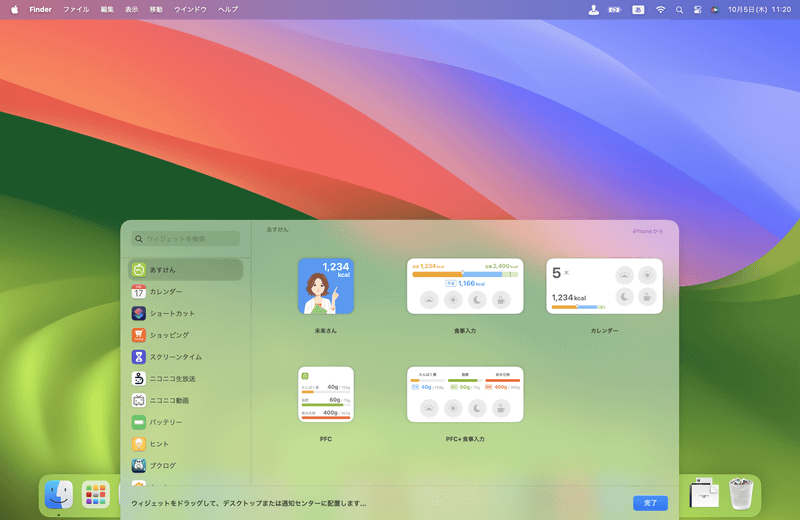Click the あ input source icon
This screenshot has height=520, width=800.
[638, 9]
